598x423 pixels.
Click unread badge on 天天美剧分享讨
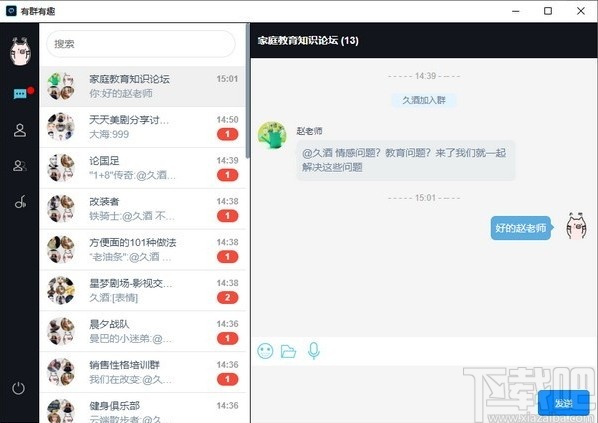[x=228, y=134]
